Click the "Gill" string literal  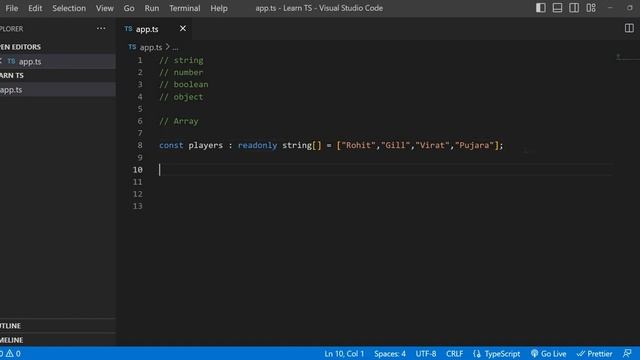[395, 145]
